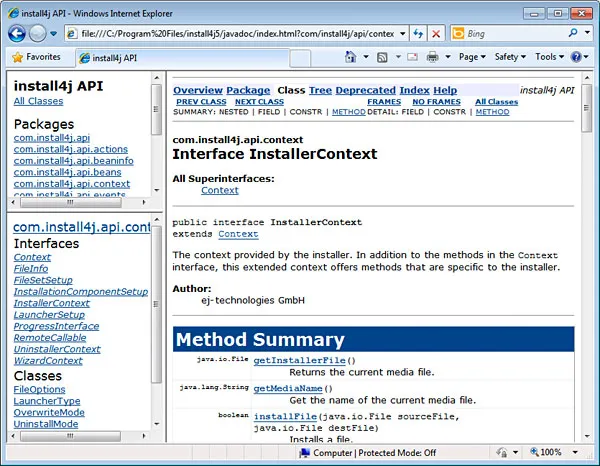Click the UninstallerContext interface link
Image resolution: width=600 pixels, height=466 pixels.
[57, 349]
